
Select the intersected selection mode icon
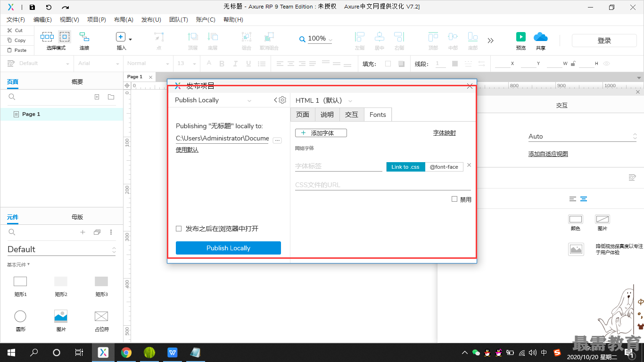point(47,37)
